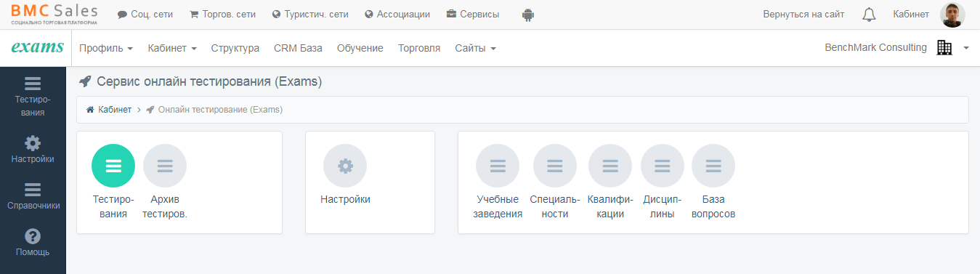Screen dimensions: 980x274
Task: Open База вопросов circle icon
Action: (713, 166)
